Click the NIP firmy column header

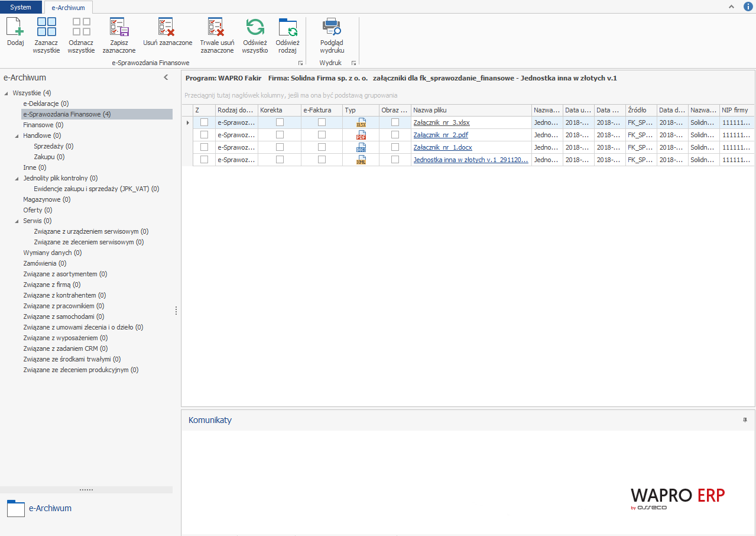736,110
